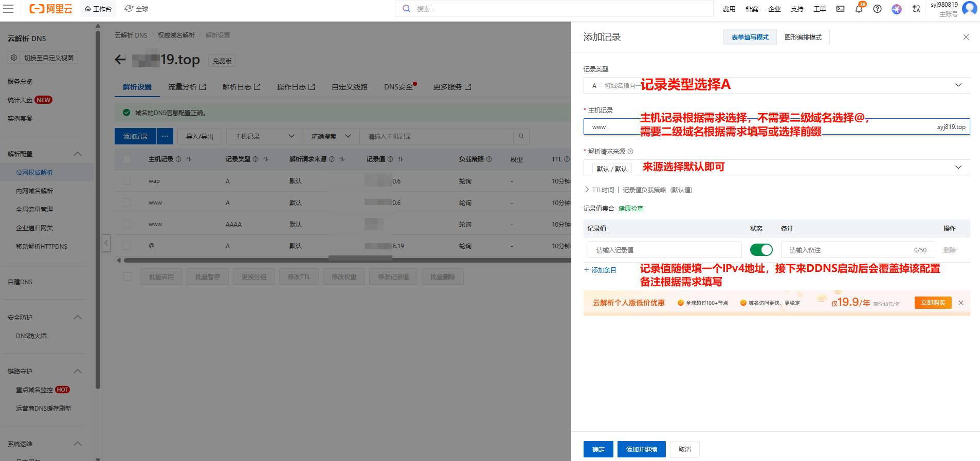The height and width of the screenshot is (461, 980).
Task: Open the DNS安全 tab
Action: click(x=398, y=87)
